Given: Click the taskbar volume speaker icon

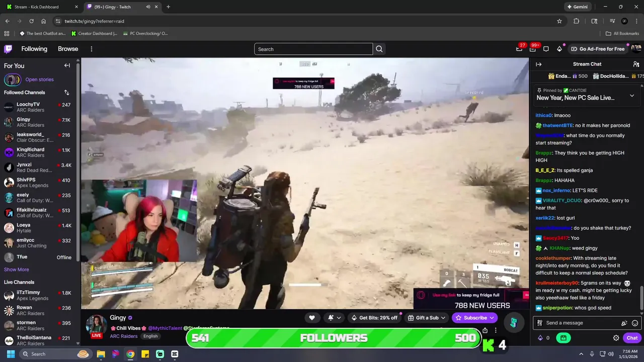Looking at the screenshot, I should coord(611,354).
